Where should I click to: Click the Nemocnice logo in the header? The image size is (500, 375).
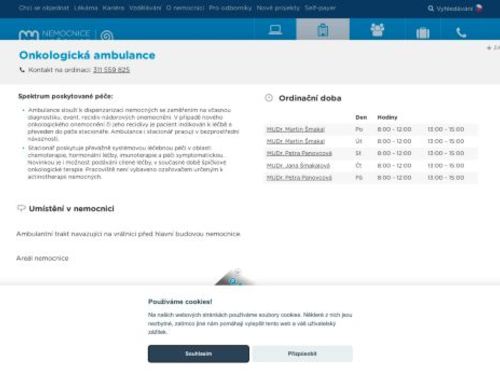pyautogui.click(x=54, y=34)
